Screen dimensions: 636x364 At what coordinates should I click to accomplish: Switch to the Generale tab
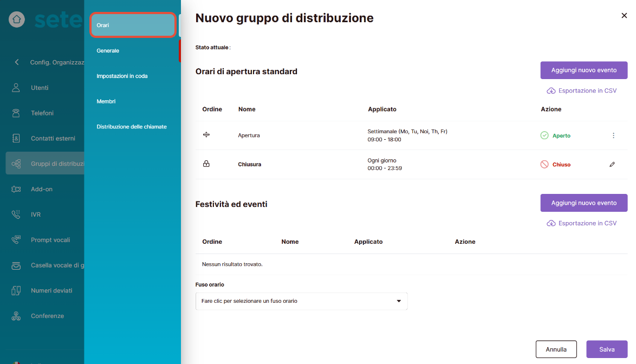pos(108,51)
